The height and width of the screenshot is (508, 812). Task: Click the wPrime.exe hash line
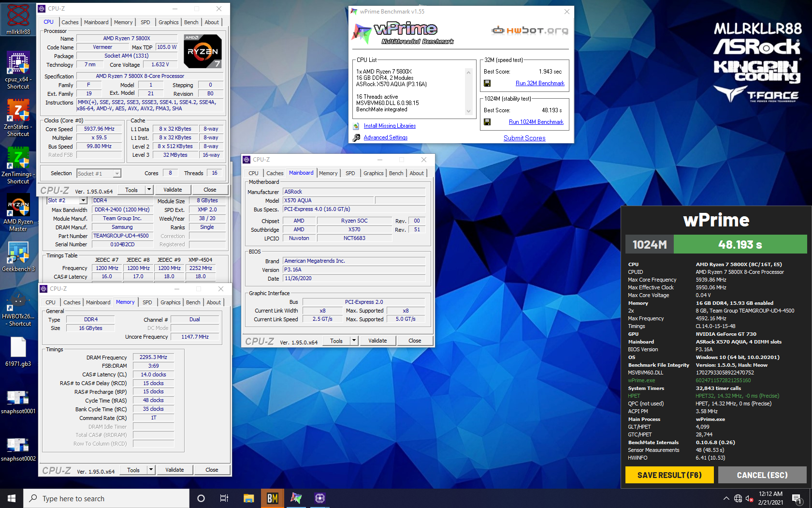tap(689, 380)
